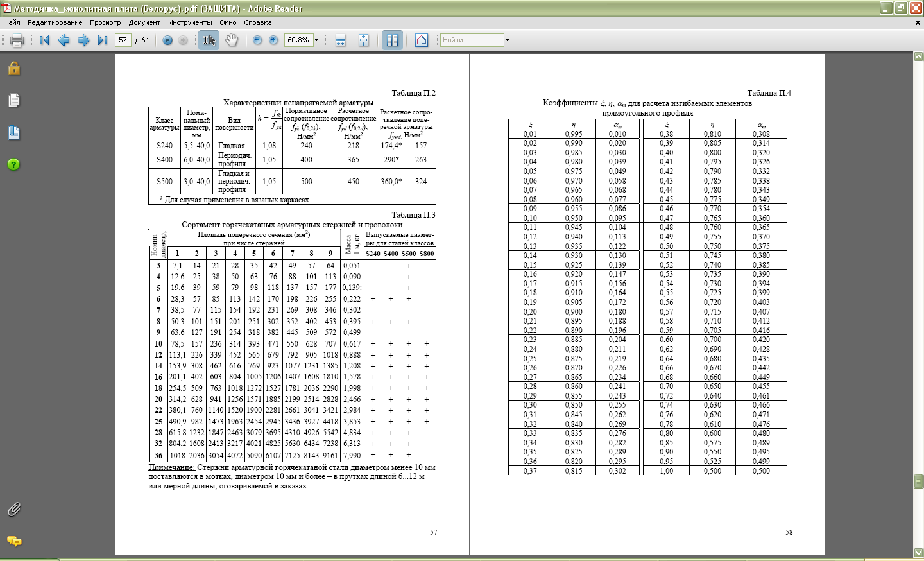The height and width of the screenshot is (561, 924).
Task: Click the S500 class cell in Table П.2
Action: [x=164, y=182]
